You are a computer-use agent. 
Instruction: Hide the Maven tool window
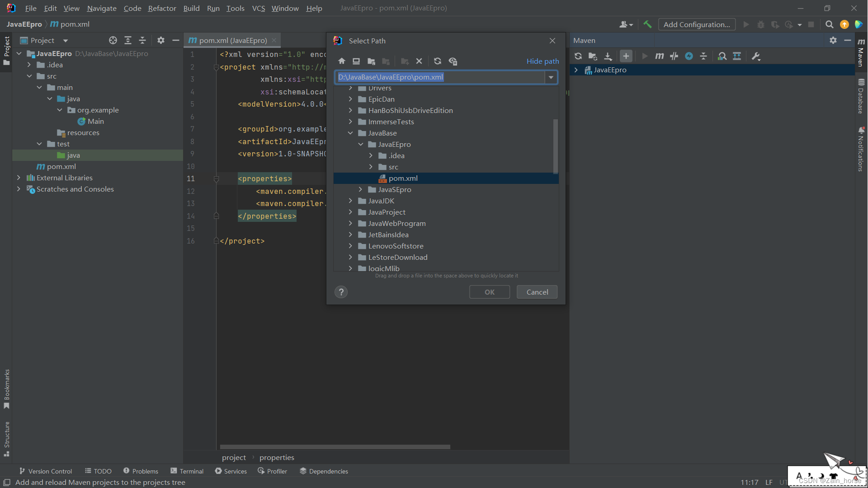tap(848, 40)
